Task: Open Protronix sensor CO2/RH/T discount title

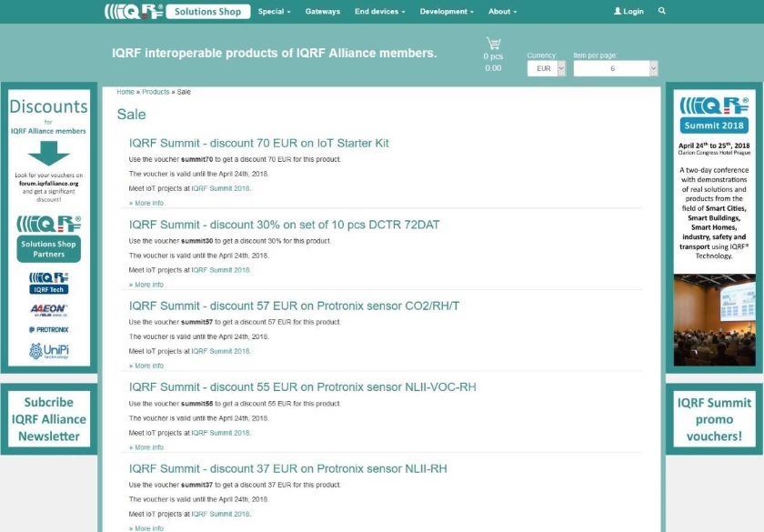Action: click(294, 306)
